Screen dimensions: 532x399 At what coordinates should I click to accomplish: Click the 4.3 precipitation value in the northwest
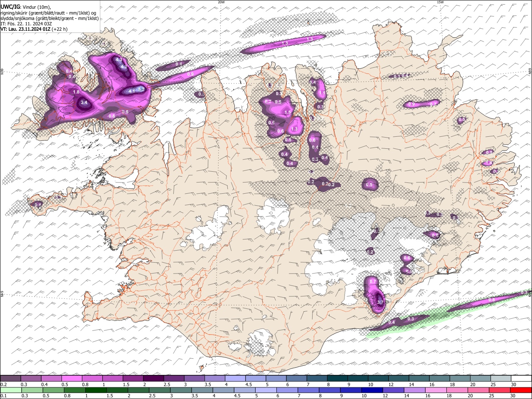118,60
